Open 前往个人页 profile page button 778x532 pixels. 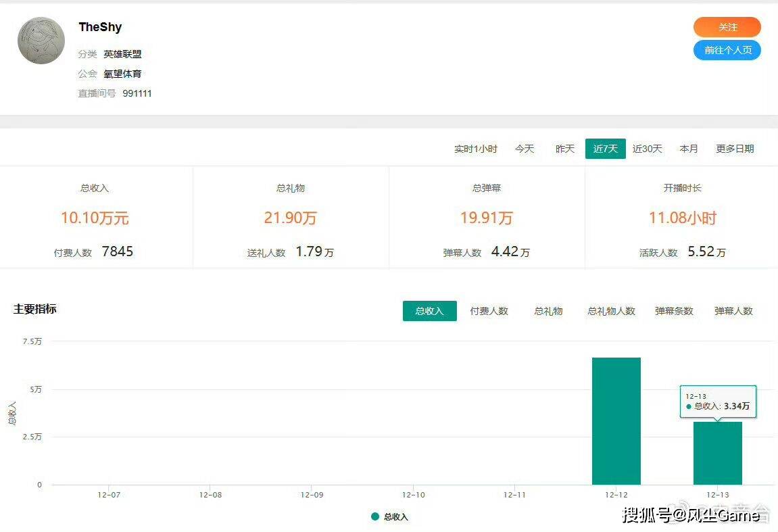(x=727, y=50)
